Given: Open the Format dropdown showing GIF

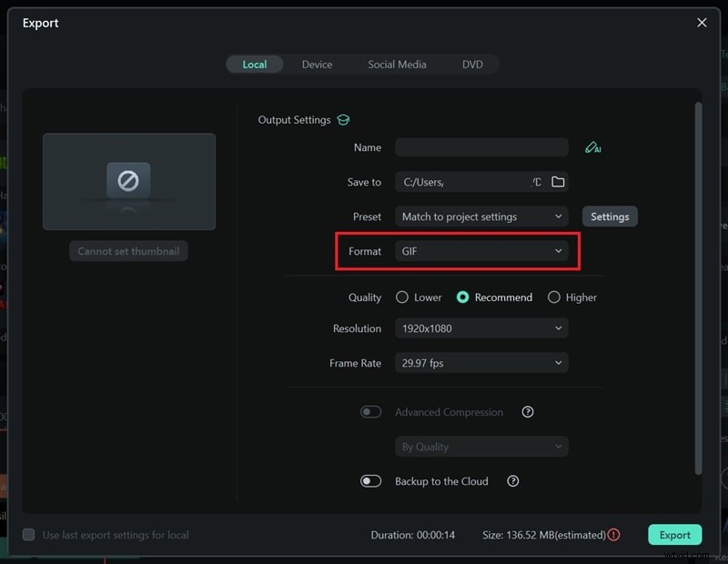Looking at the screenshot, I should [481, 251].
